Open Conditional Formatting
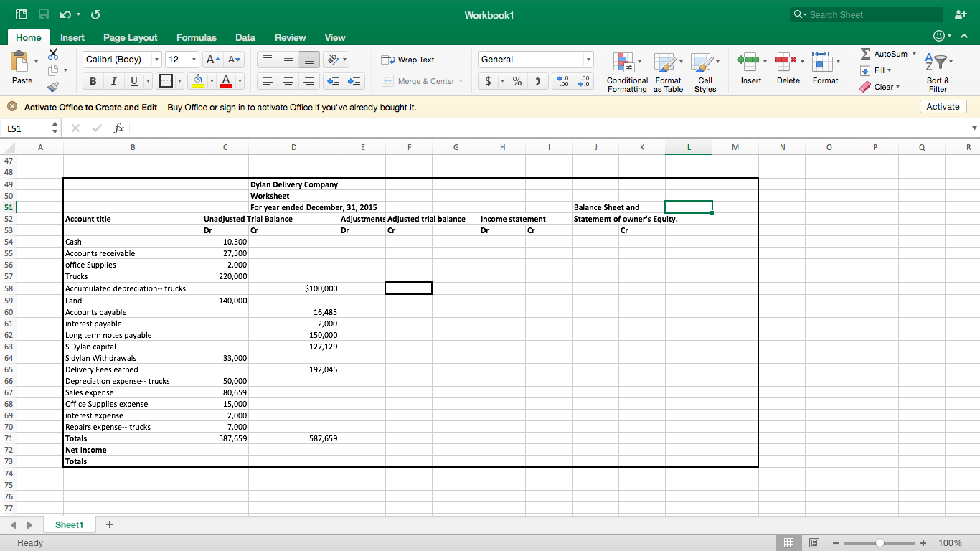The width and height of the screenshot is (980, 551). [x=627, y=72]
